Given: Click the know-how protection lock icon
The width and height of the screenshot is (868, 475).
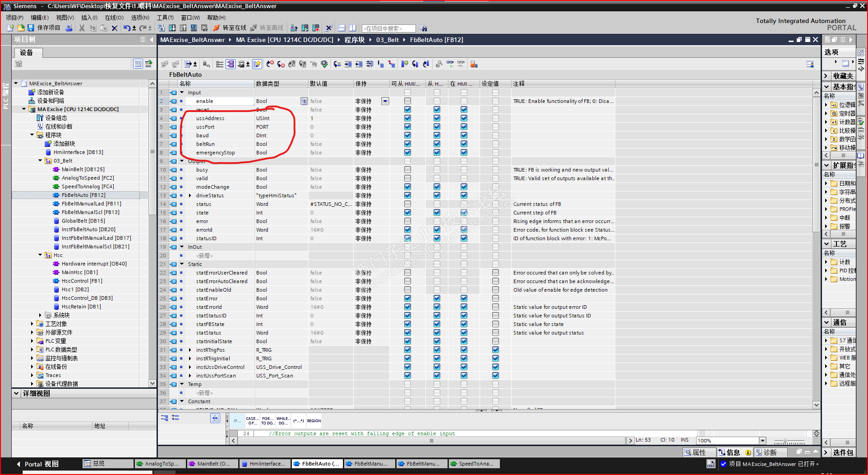Looking at the screenshot, I should (474, 64).
